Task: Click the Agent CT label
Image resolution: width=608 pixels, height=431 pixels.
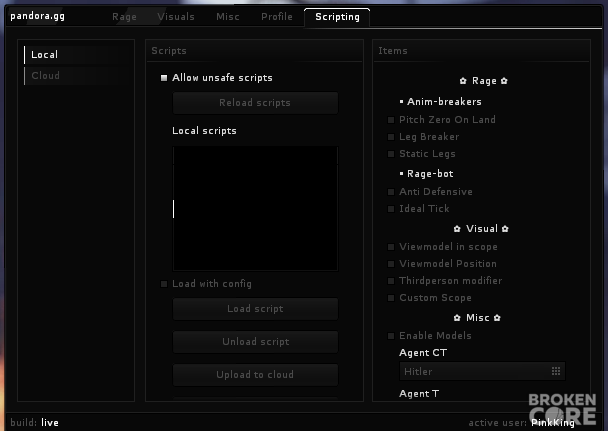Action: (x=423, y=353)
